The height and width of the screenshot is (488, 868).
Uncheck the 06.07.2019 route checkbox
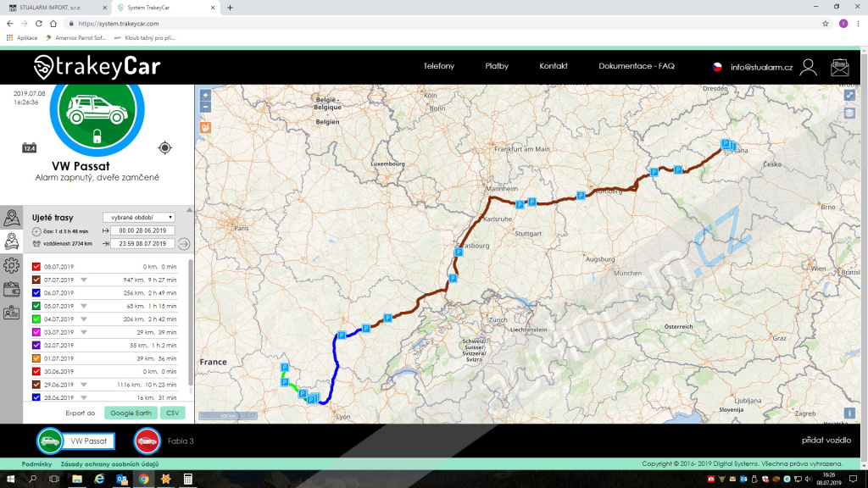[x=36, y=292]
